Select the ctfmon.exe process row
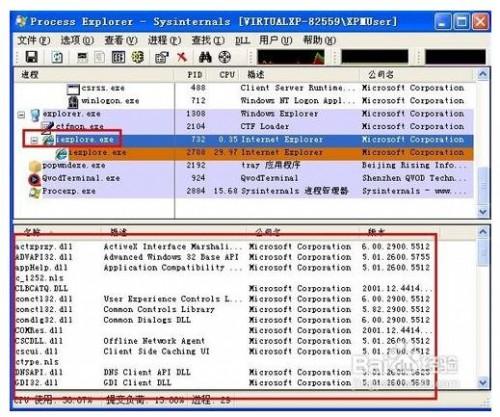The height and width of the screenshot is (417, 500). [x=243, y=127]
